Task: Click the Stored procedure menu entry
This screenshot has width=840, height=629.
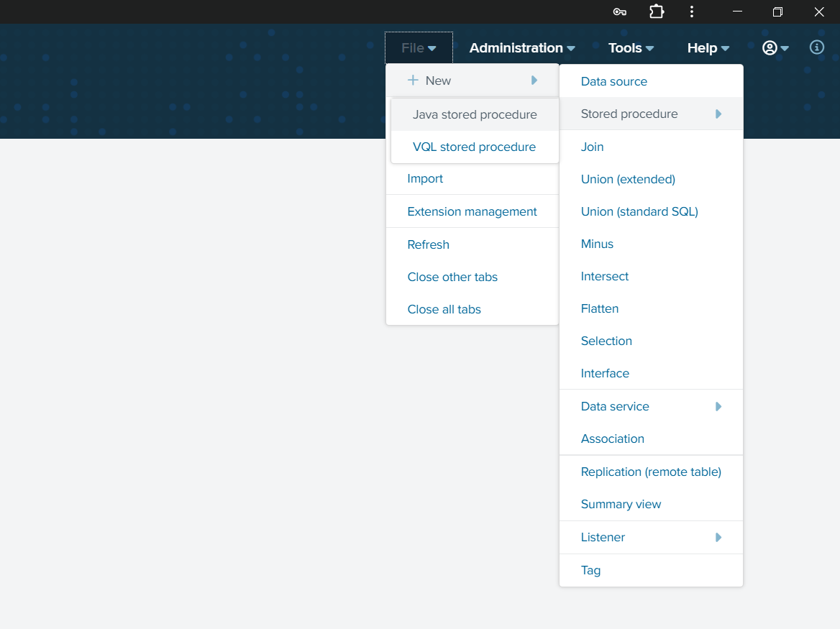Action: [651, 114]
